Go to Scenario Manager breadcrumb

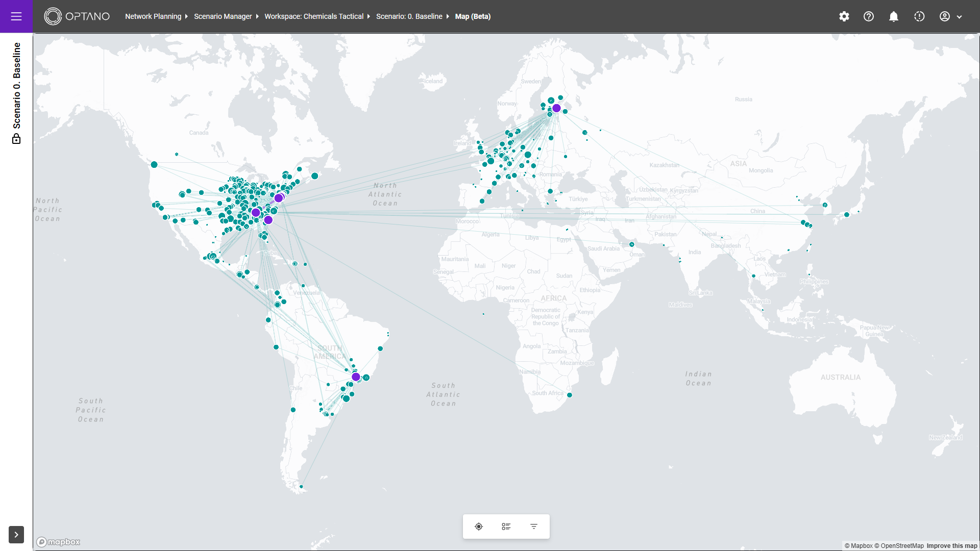click(x=223, y=16)
